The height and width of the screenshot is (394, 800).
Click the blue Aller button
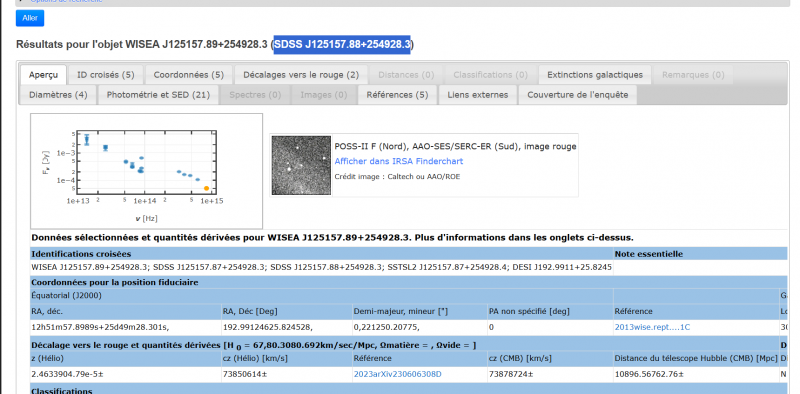click(30, 18)
